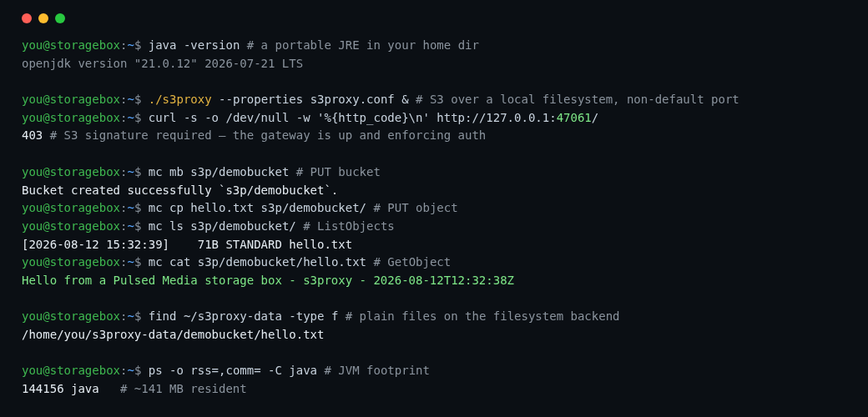Click the green maximize window dot

(x=60, y=18)
